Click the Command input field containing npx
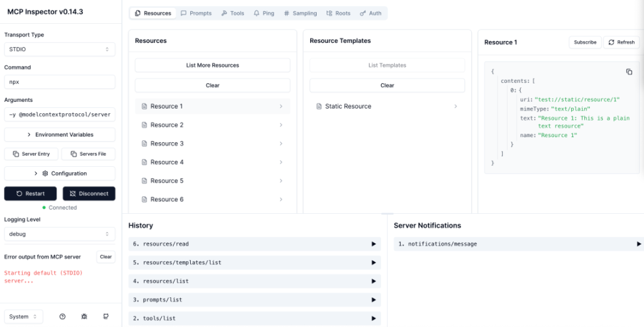The width and height of the screenshot is (644, 327). click(x=60, y=82)
